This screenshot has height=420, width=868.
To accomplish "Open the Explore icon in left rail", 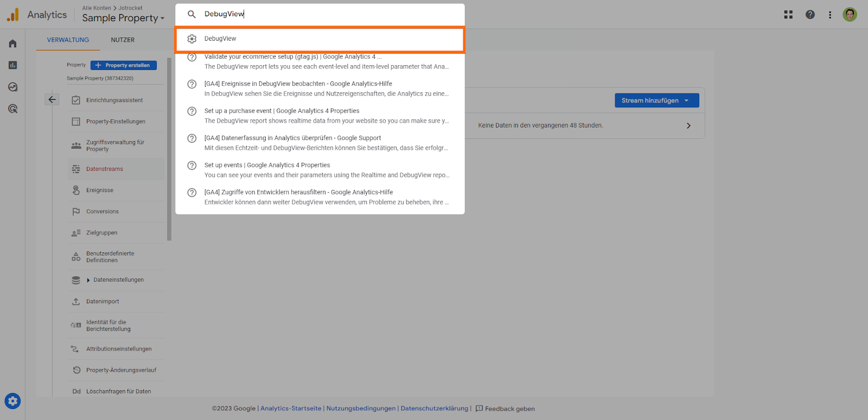I will (12, 87).
